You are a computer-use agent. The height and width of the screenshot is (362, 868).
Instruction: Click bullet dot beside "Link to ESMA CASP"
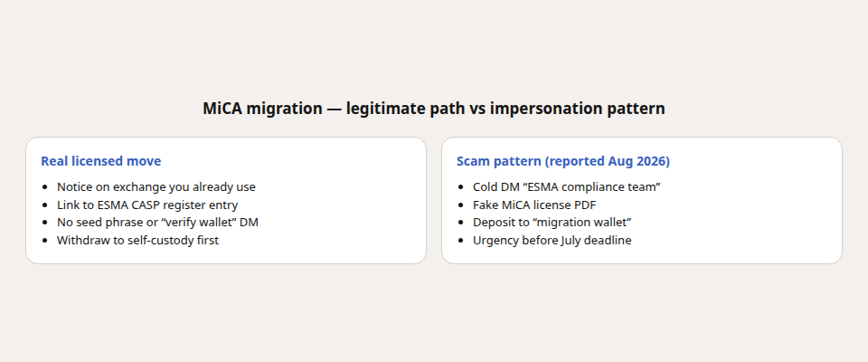pyautogui.click(x=45, y=205)
